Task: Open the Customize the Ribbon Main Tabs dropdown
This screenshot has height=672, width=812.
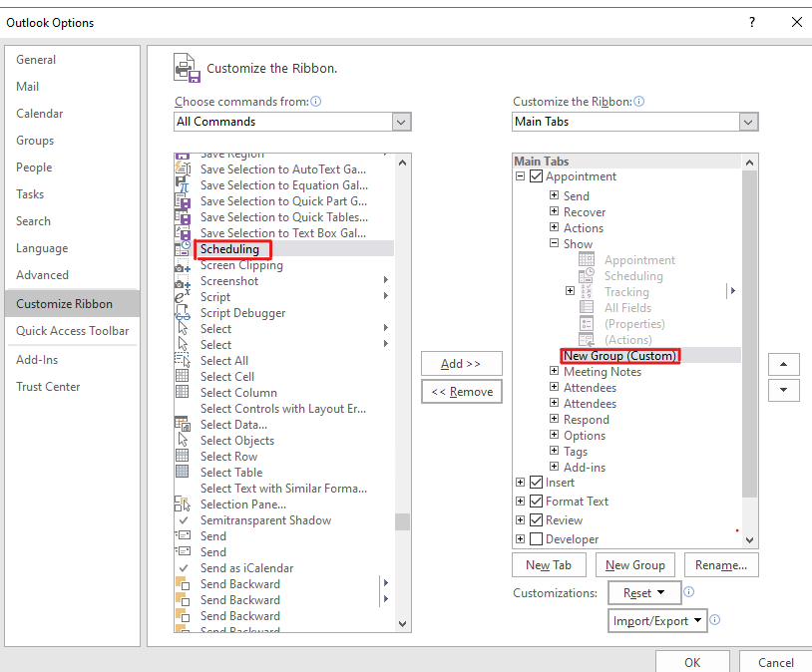Action: pyautogui.click(x=748, y=122)
